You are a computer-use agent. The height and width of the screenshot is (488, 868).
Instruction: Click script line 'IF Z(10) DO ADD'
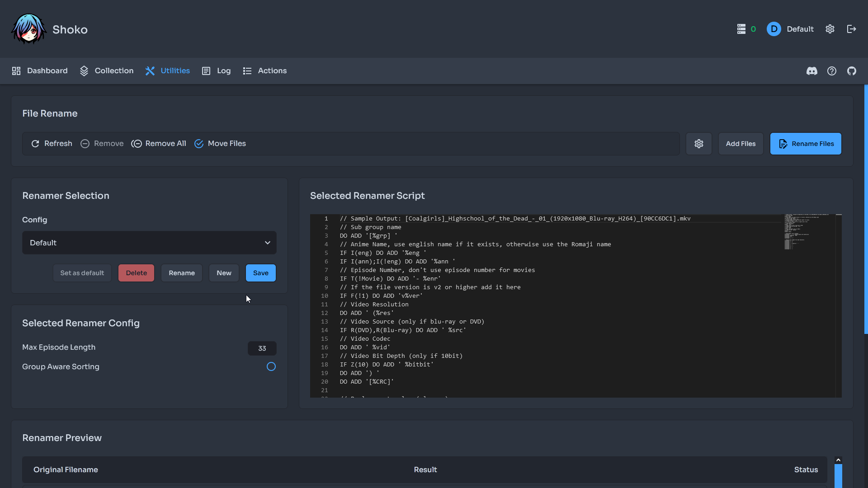click(387, 365)
